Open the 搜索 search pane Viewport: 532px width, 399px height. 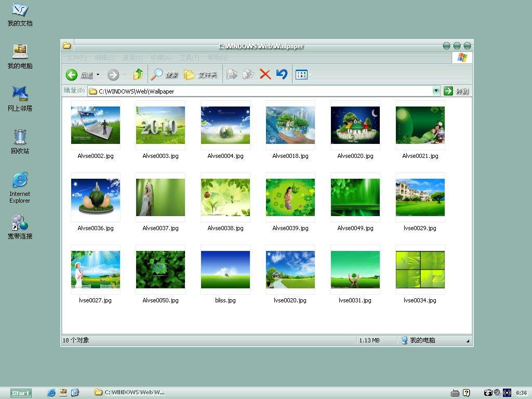(x=164, y=74)
